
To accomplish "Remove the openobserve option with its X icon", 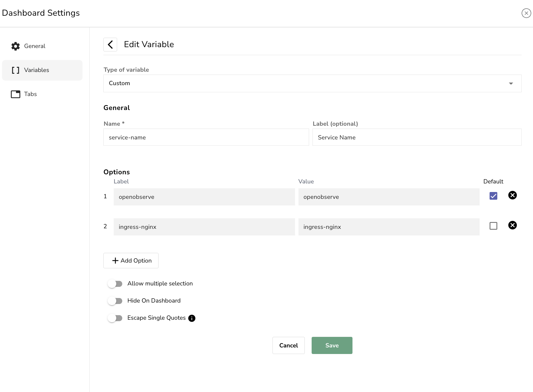I will point(512,195).
